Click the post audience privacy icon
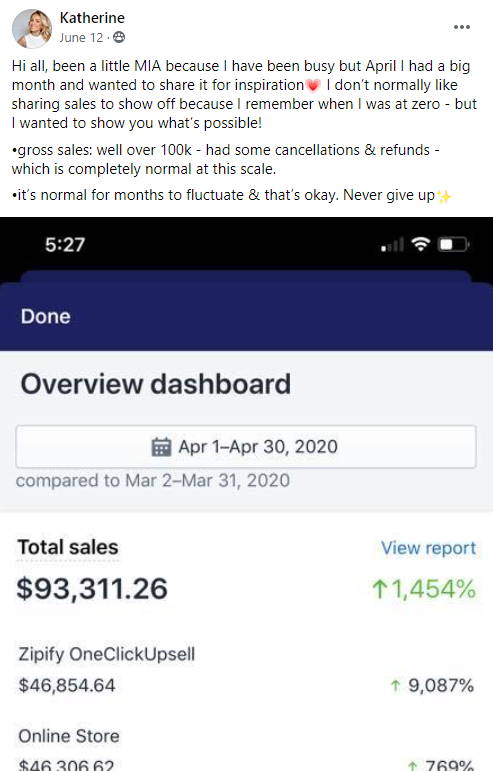The width and height of the screenshot is (493, 771). tap(119, 37)
